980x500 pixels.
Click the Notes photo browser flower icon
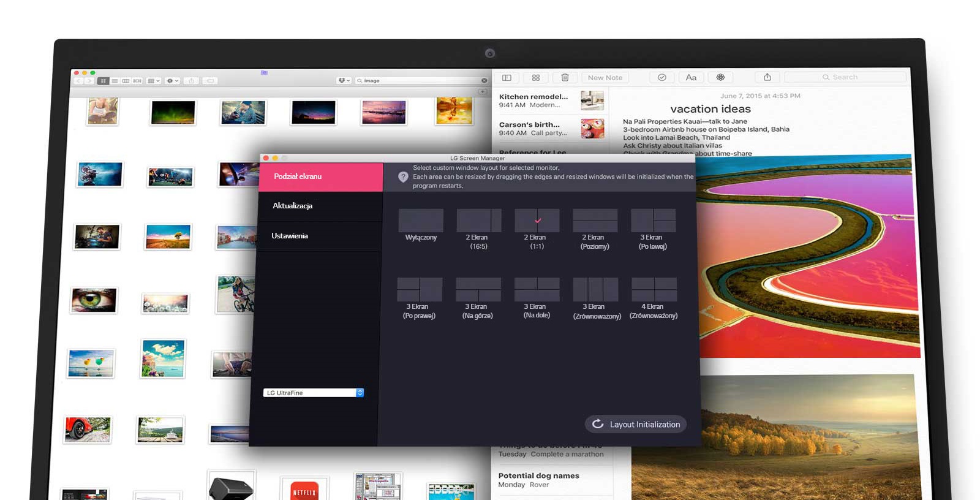720,78
